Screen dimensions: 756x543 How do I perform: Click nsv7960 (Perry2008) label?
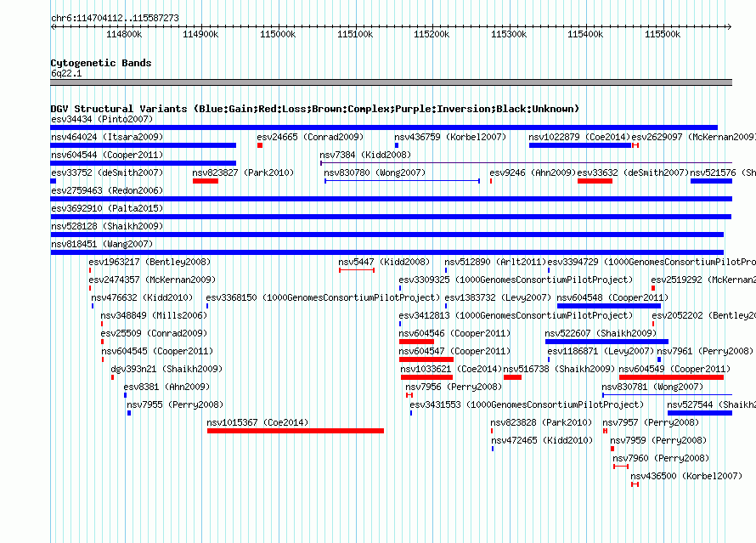point(661,458)
